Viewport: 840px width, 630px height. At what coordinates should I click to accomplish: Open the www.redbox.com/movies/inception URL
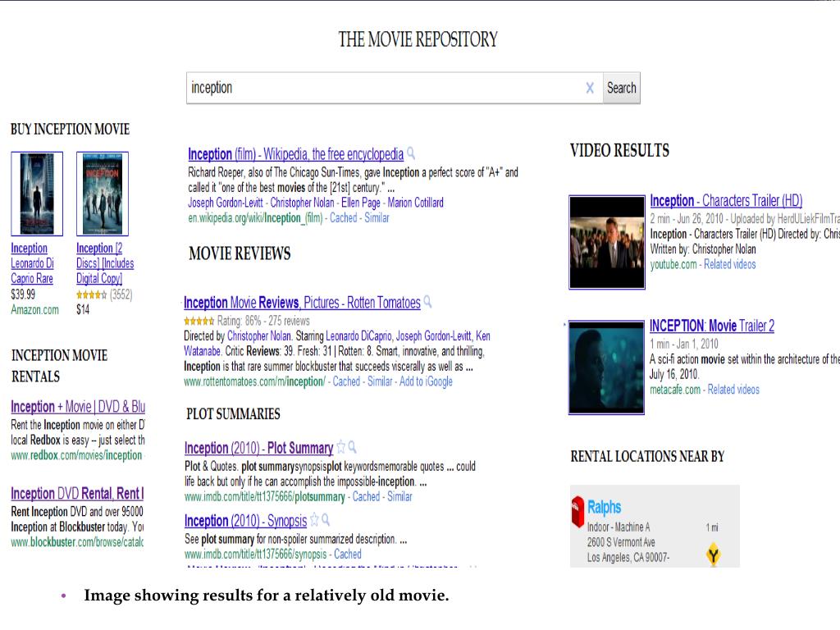[x=76, y=455]
